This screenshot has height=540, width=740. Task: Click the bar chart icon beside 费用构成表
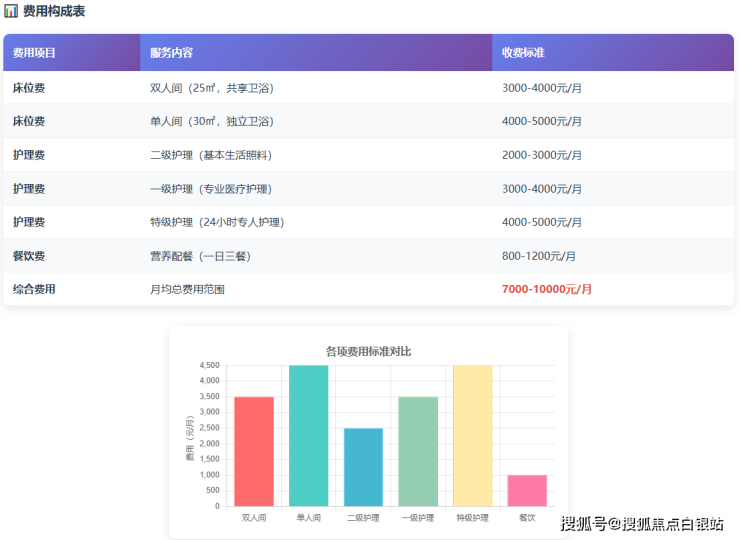11,11
